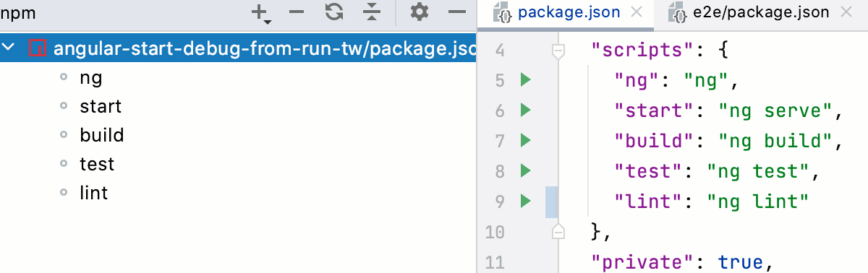Run the "start" script gutter arrow
Screen dimensions: 868x273
pos(526,110)
